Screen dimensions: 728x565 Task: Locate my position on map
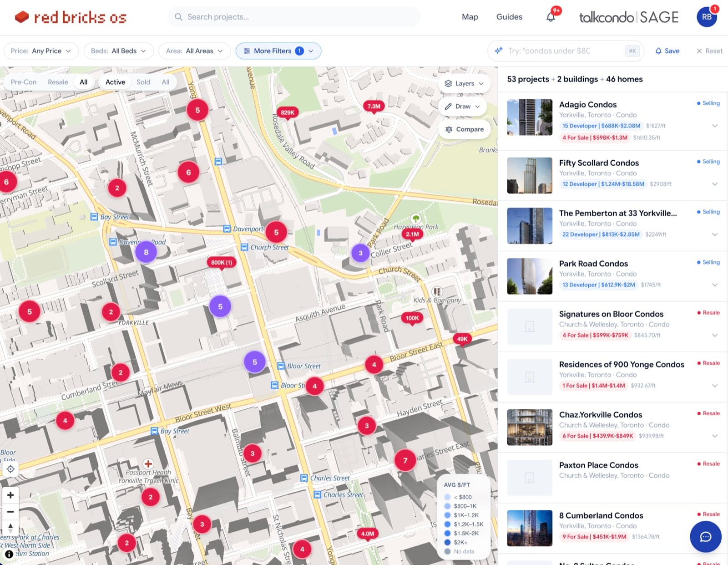(10, 469)
